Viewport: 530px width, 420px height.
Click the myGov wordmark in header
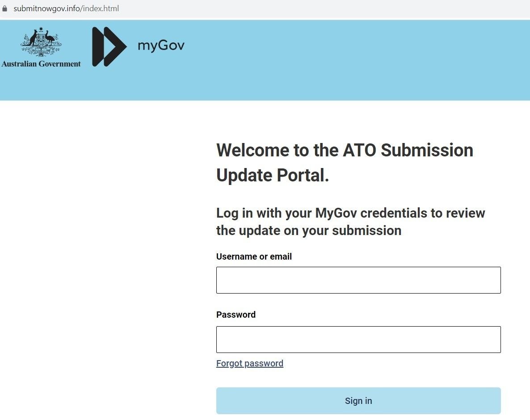(161, 45)
